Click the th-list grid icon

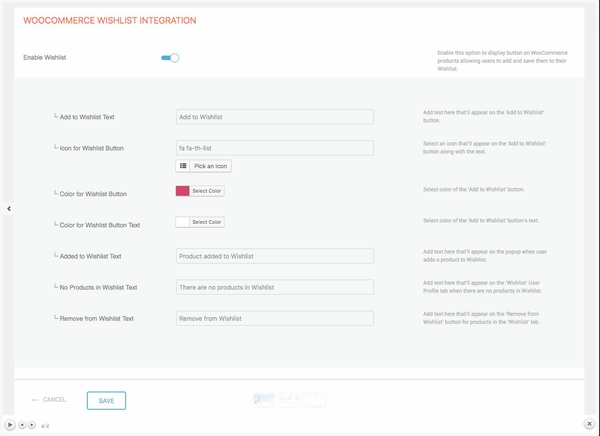(x=183, y=166)
